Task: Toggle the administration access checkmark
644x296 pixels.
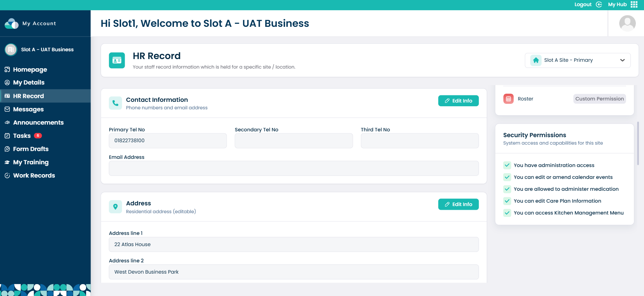Action: (x=507, y=165)
